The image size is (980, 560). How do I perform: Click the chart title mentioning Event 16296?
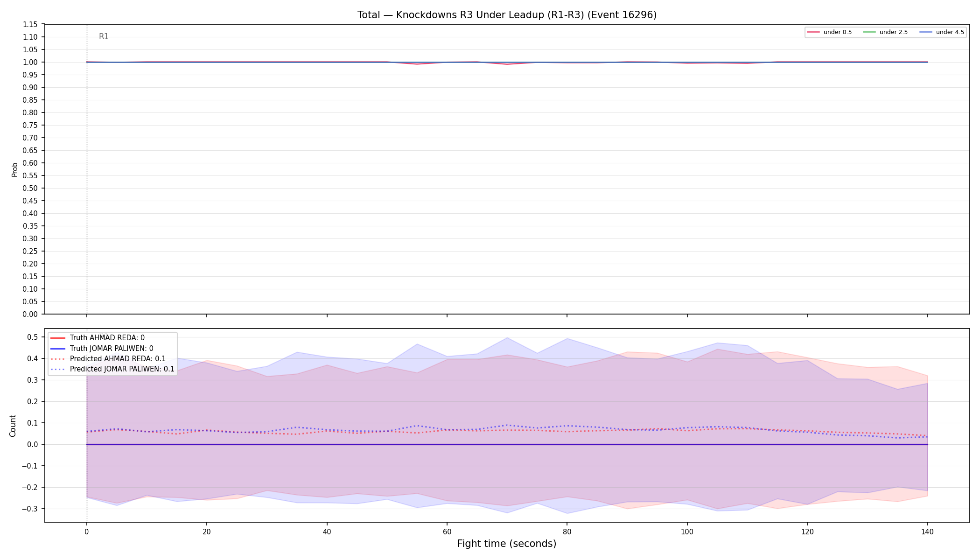pyautogui.click(x=507, y=15)
